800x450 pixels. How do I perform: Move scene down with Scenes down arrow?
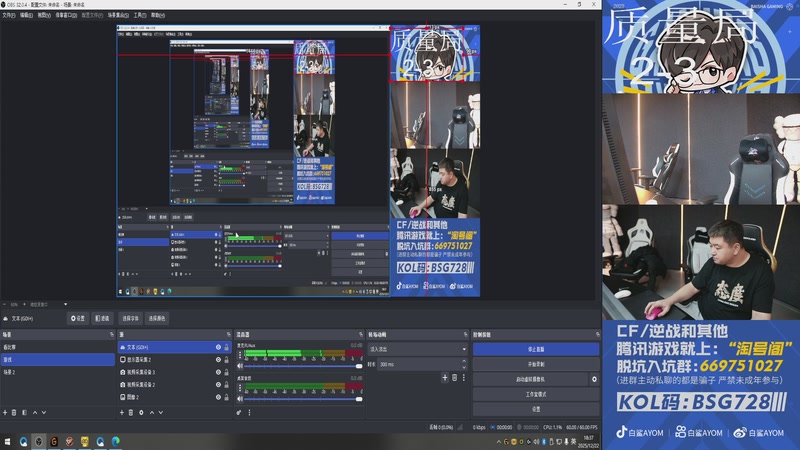point(44,412)
